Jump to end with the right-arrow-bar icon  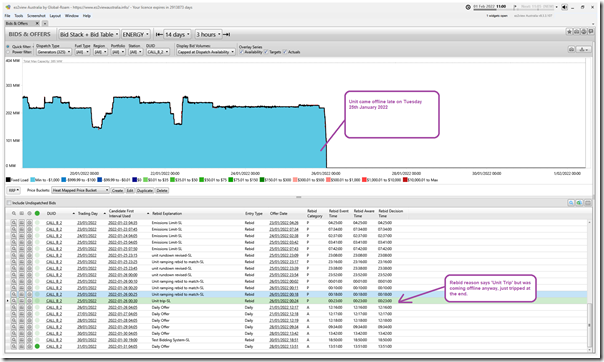click(226, 34)
